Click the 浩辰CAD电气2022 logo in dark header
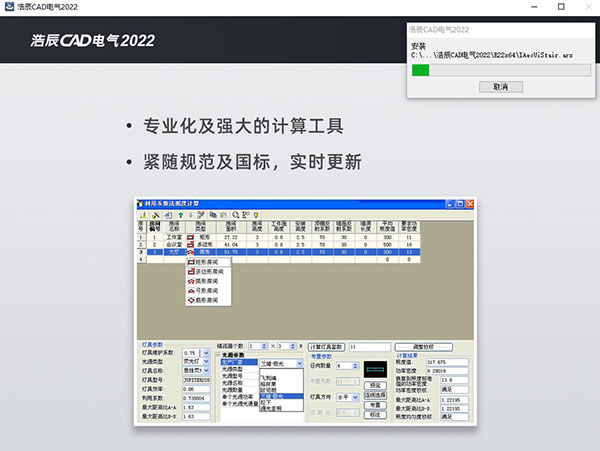 click(93, 41)
